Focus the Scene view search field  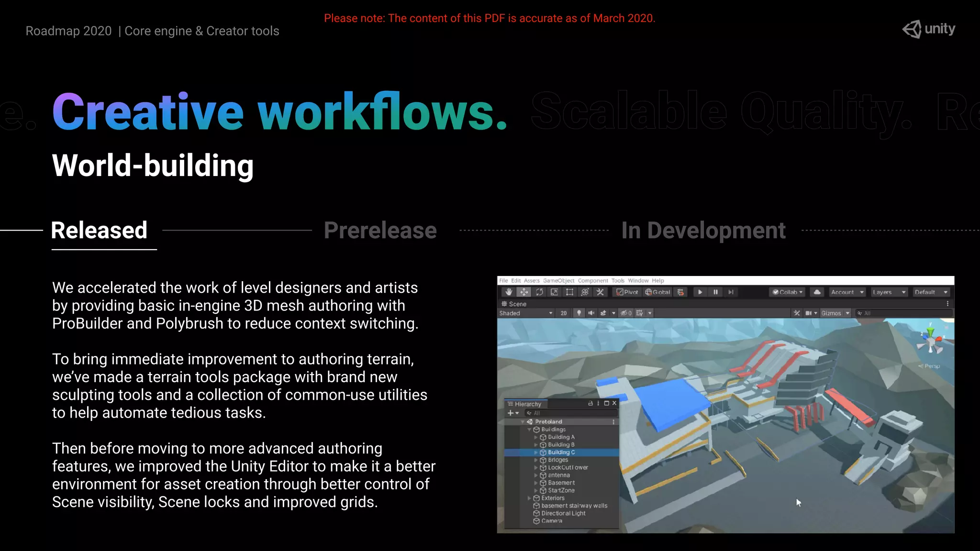pos(904,313)
